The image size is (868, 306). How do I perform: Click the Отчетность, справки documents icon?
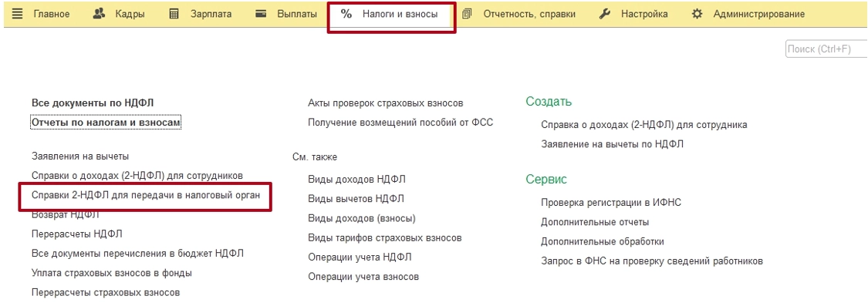point(468,14)
